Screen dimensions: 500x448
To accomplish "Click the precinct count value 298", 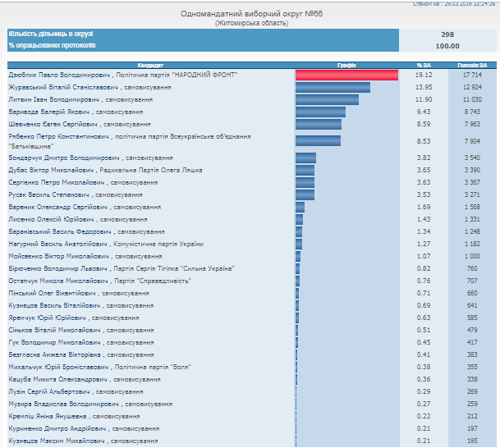I will (x=447, y=34).
